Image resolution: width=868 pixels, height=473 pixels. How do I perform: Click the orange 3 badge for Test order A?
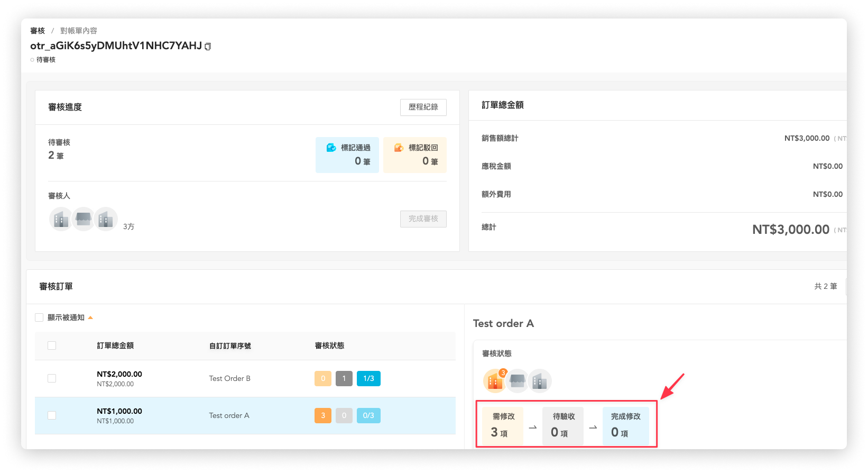pyautogui.click(x=323, y=415)
